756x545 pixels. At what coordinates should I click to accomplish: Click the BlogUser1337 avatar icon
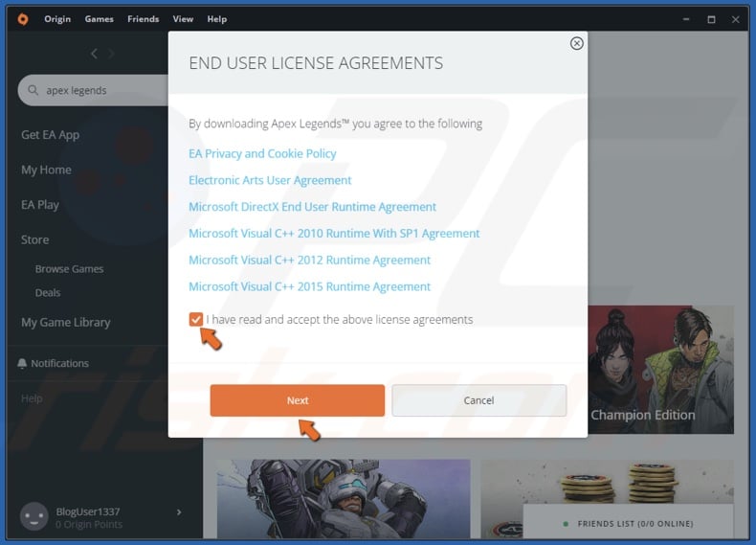tap(33, 516)
